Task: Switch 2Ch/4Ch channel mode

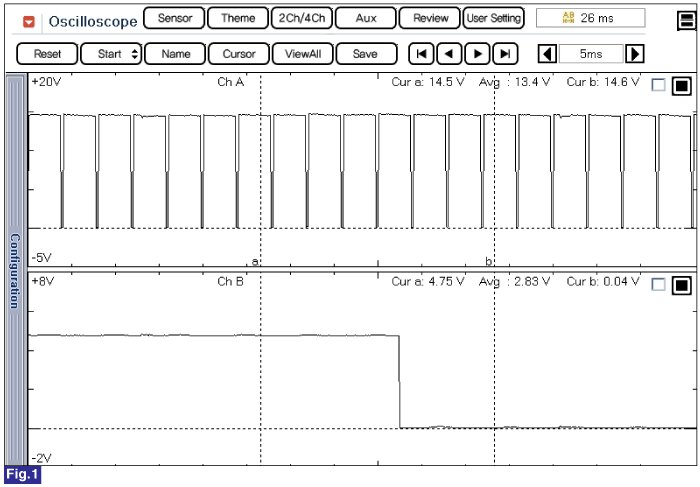Action: [x=301, y=18]
